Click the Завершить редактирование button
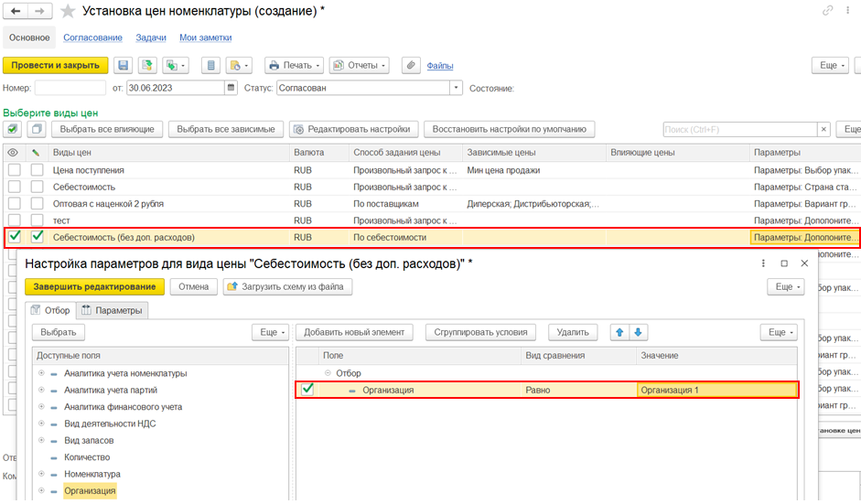Image resolution: width=861 pixels, height=504 pixels. click(x=95, y=286)
